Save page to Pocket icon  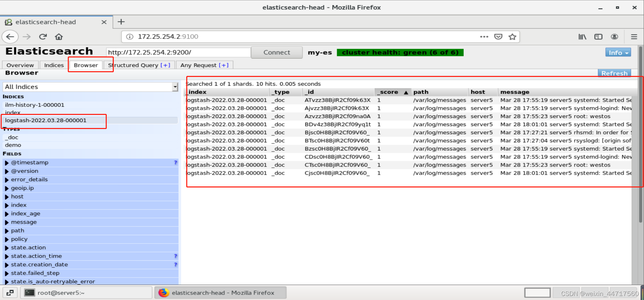point(498,37)
